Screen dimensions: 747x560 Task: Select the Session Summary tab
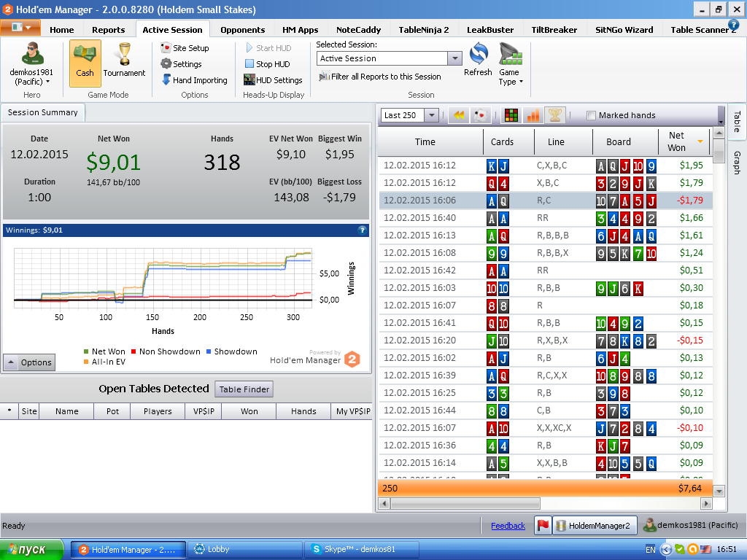coord(42,112)
